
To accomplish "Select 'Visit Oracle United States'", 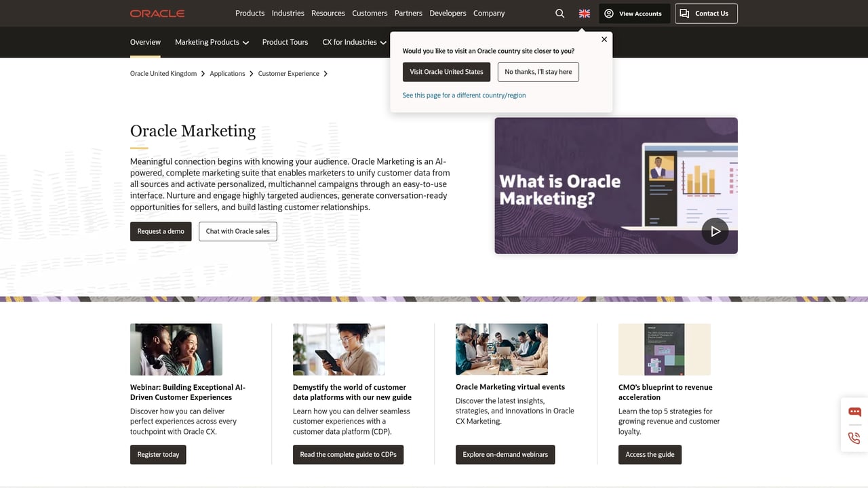I will click(446, 72).
